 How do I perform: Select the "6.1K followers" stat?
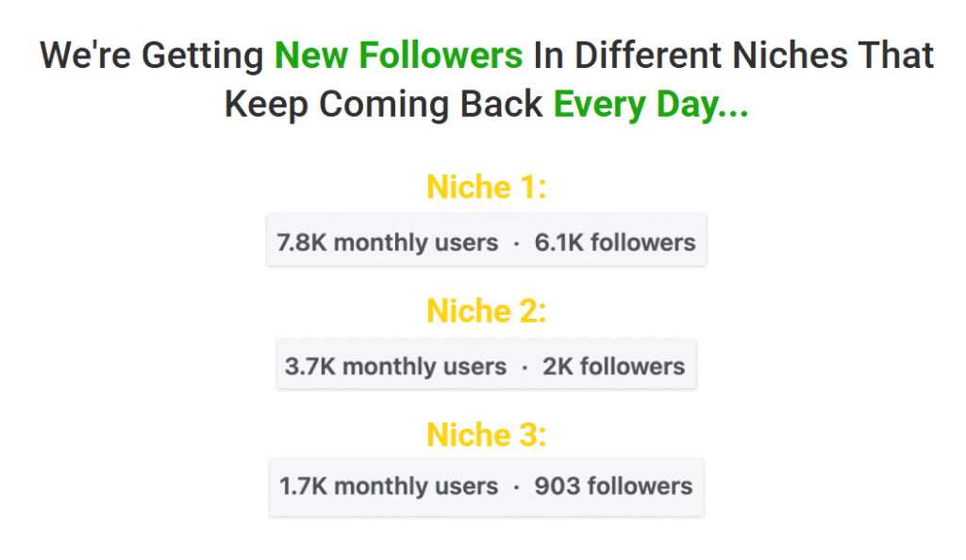pos(615,243)
